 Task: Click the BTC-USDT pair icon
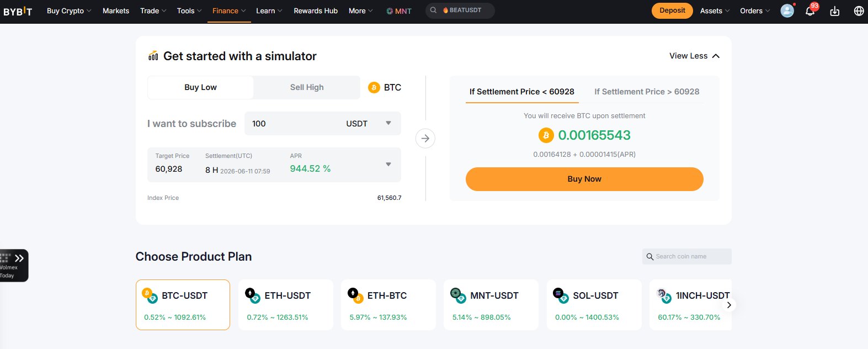point(150,295)
